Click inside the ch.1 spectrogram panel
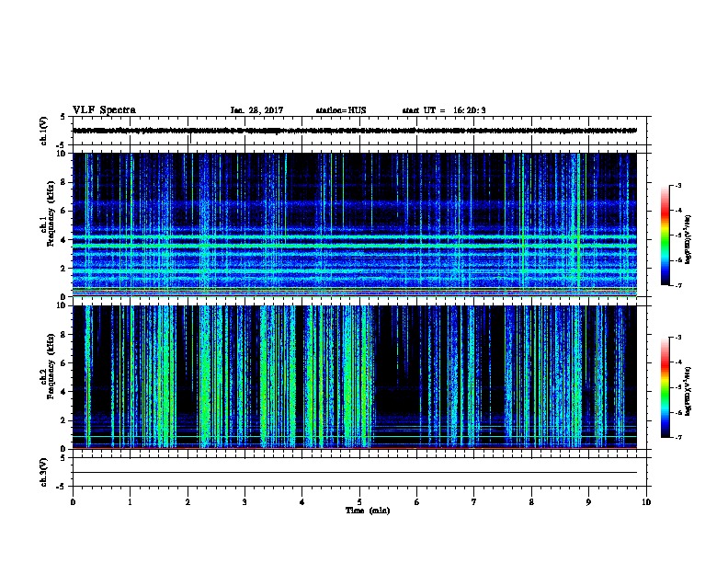 tap(355, 224)
